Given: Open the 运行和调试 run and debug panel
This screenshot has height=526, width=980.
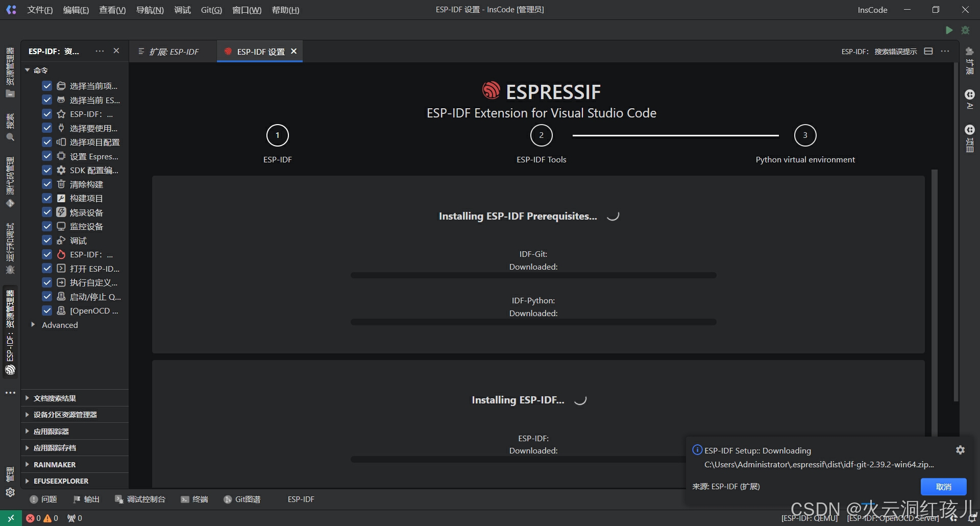Looking at the screenshot, I should point(10,248).
